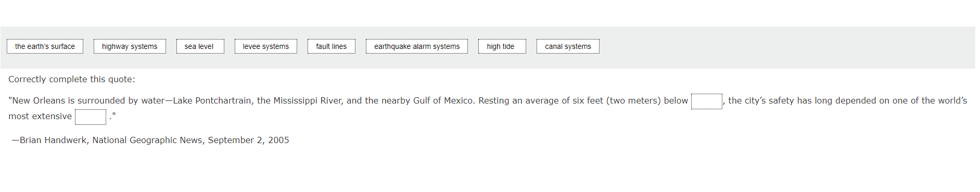Click "Mississippi River" in the quote text
The height and width of the screenshot is (192, 980).
(307, 100)
